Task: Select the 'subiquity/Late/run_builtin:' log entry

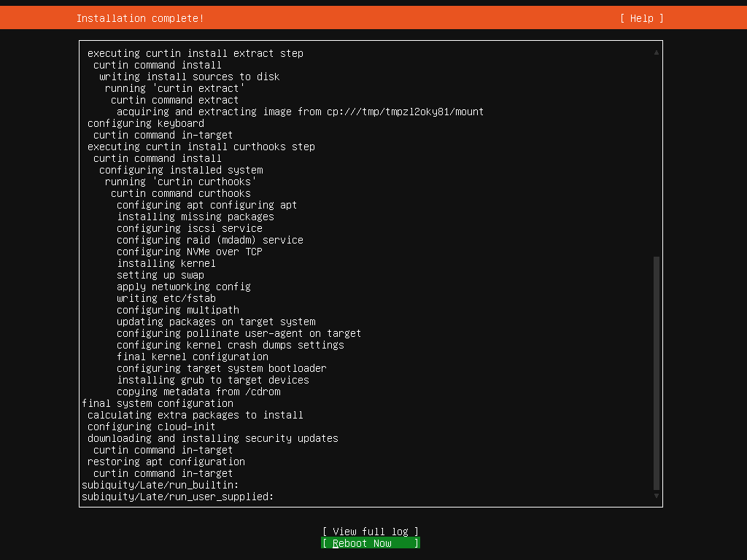Action: (160, 485)
